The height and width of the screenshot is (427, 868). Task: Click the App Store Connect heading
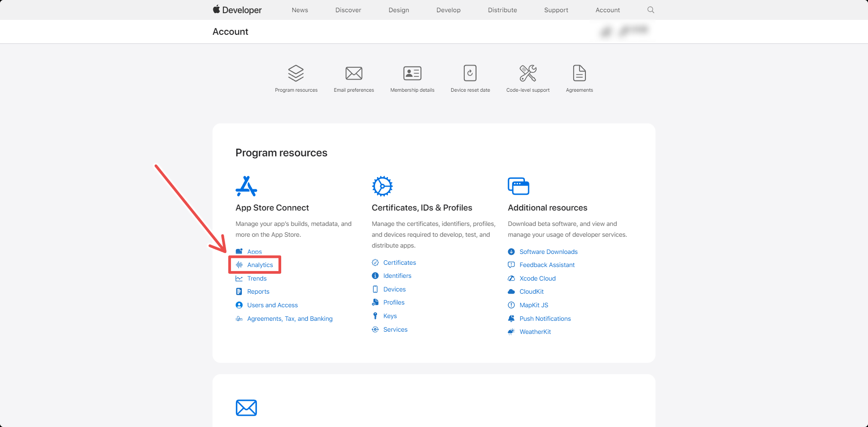point(272,208)
